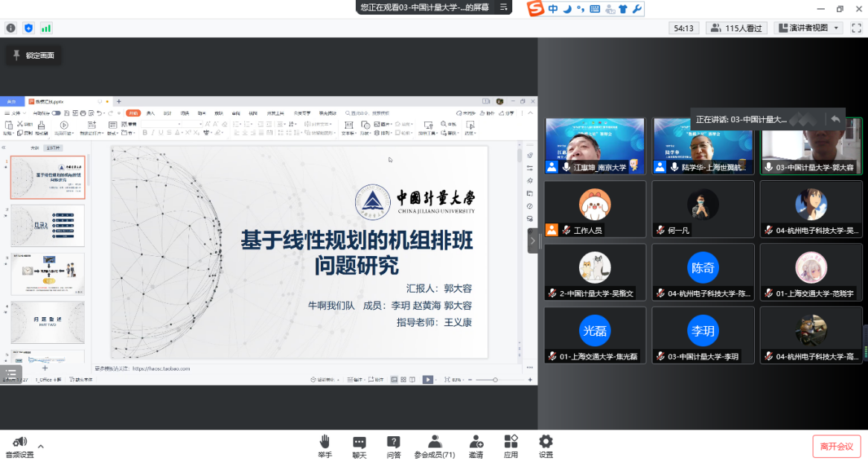This screenshot has width=868, height=463.
Task: Click the green network signal icon
Action: tap(46, 28)
